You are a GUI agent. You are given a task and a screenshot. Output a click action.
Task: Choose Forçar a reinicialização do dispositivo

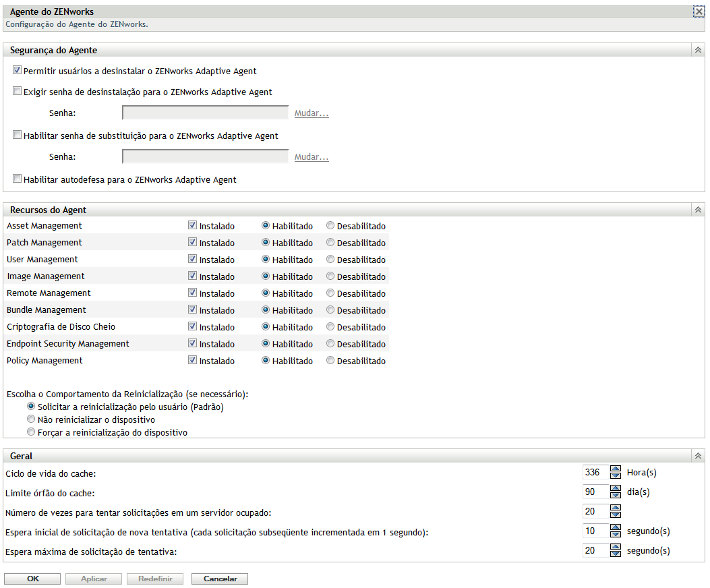[x=31, y=432]
